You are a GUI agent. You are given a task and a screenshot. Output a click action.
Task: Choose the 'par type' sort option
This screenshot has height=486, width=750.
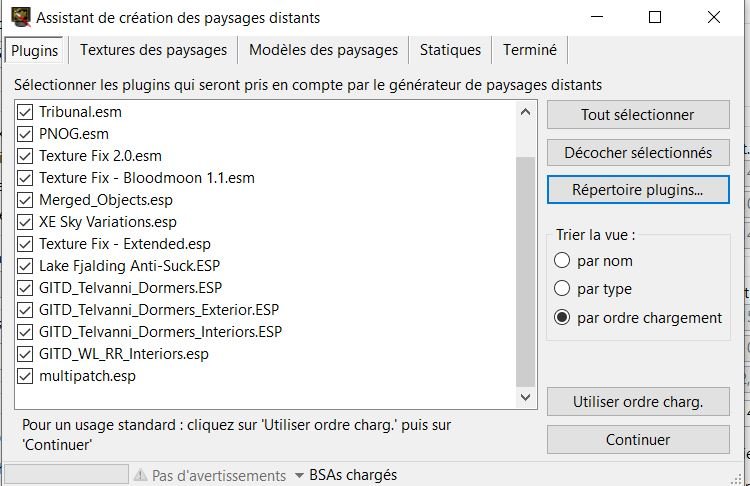pos(562,289)
